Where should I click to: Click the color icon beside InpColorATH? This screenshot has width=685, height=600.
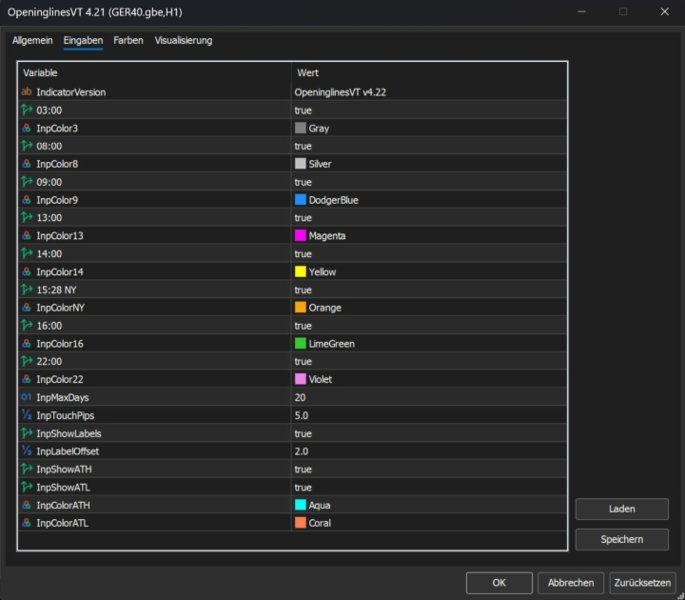[x=26, y=505]
